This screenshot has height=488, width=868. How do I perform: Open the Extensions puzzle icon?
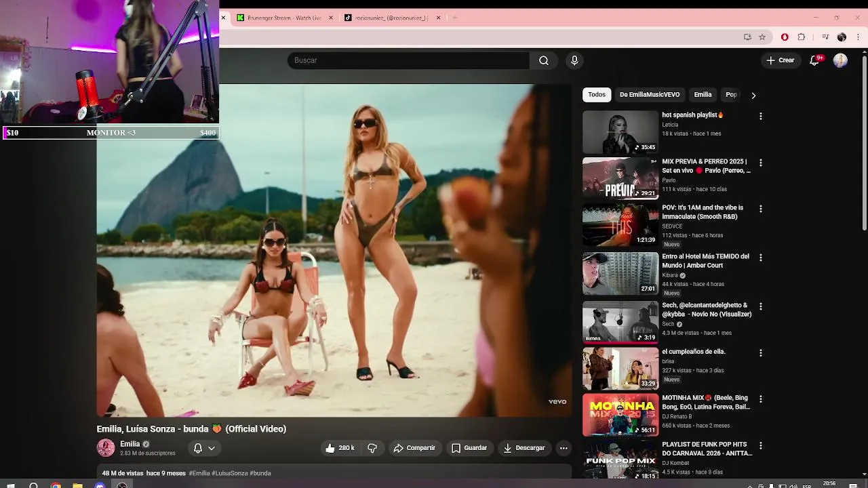[x=801, y=37]
